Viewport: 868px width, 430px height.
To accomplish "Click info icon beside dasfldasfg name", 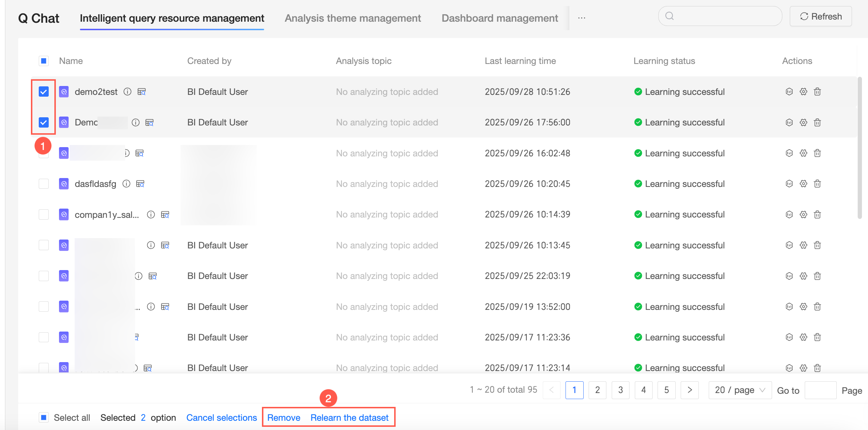I will click(x=127, y=184).
